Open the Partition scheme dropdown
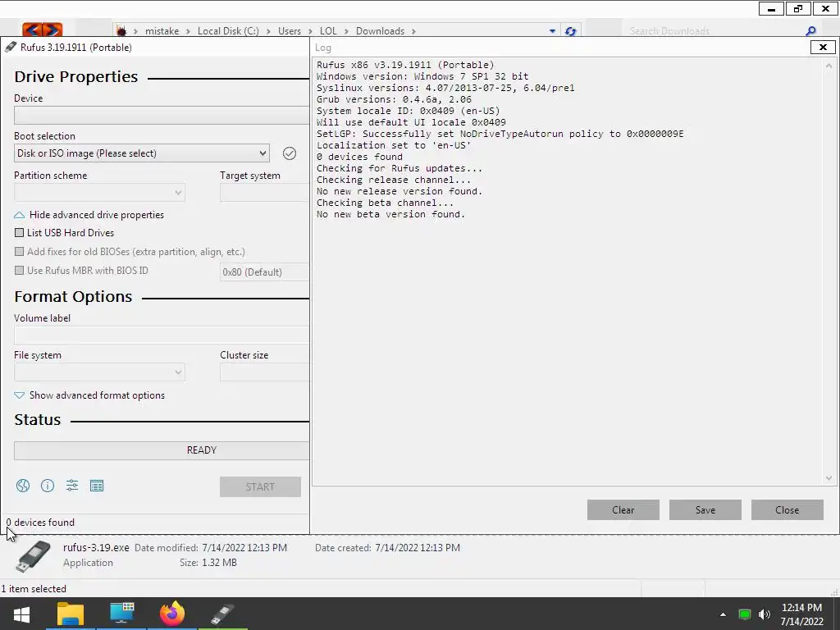The width and height of the screenshot is (840, 630). point(99,192)
